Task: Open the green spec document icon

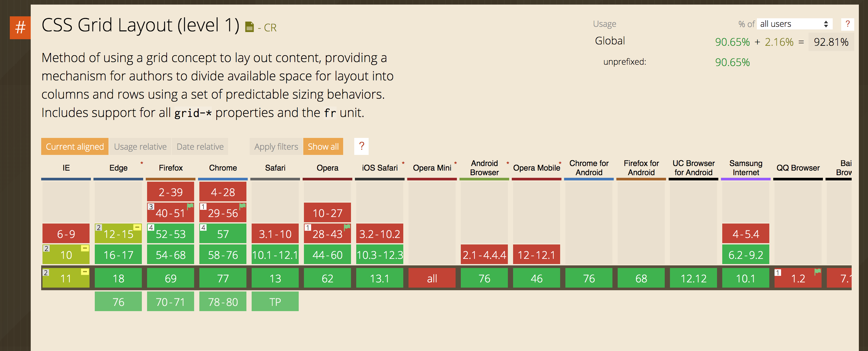Action: [249, 27]
